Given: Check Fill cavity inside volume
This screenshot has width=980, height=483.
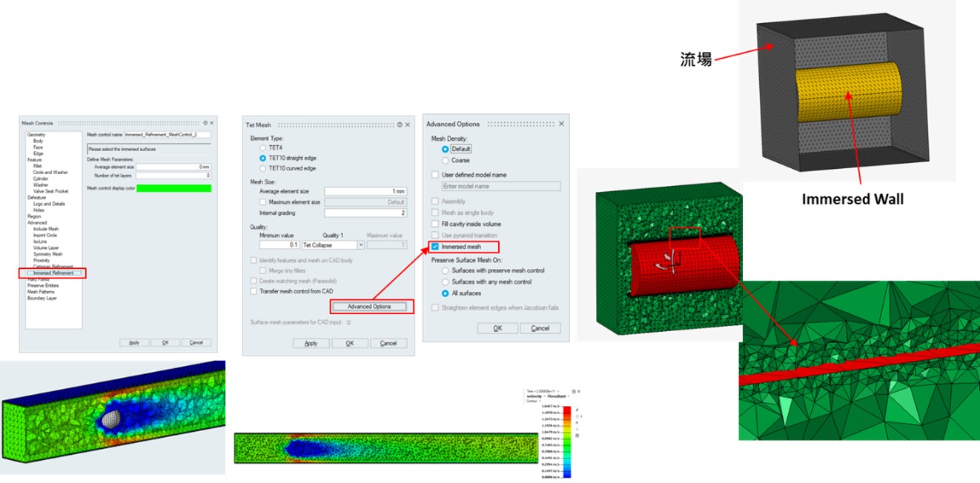Looking at the screenshot, I should 435,224.
